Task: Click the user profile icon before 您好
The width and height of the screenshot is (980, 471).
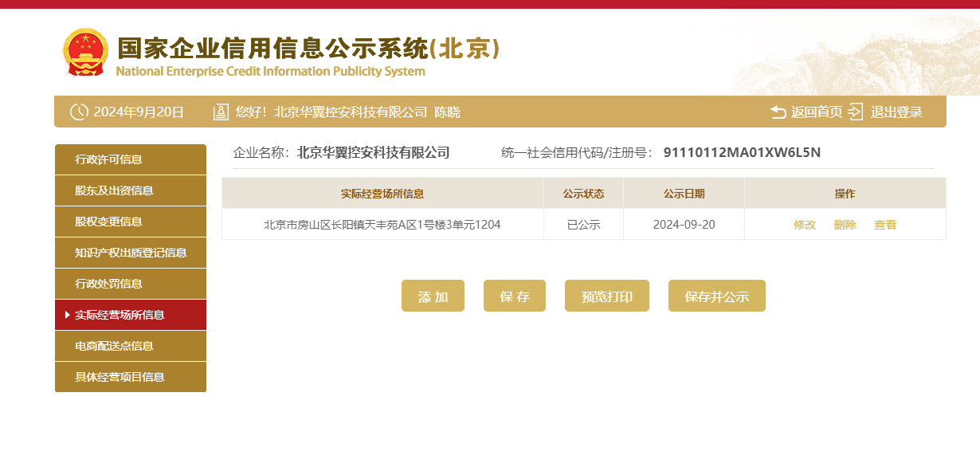Action: pyautogui.click(x=221, y=112)
